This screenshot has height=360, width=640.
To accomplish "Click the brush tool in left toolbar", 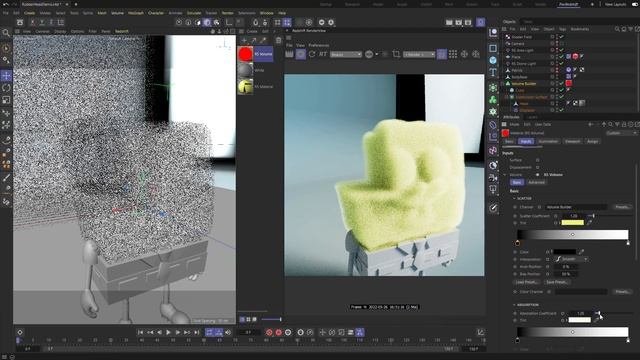I will tap(6, 178).
